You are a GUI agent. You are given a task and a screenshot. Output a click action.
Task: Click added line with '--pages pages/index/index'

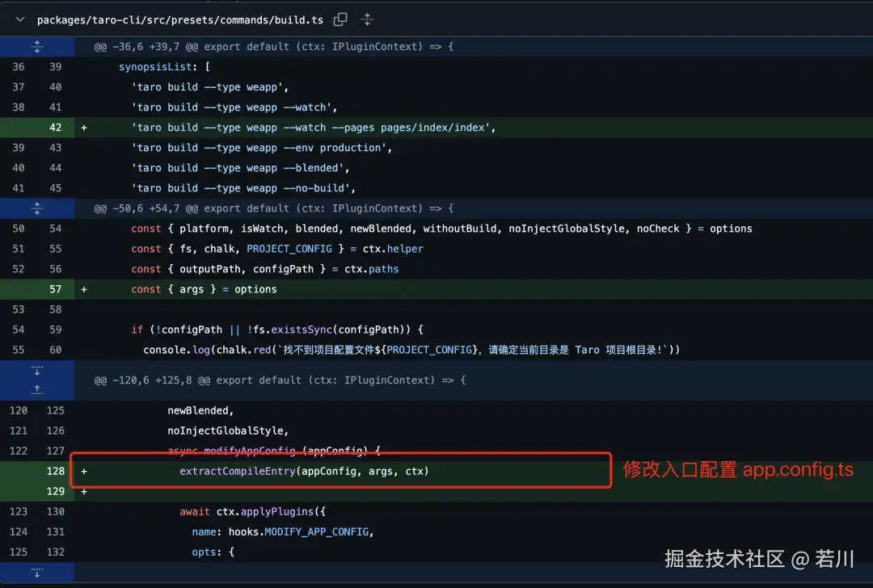(314, 128)
